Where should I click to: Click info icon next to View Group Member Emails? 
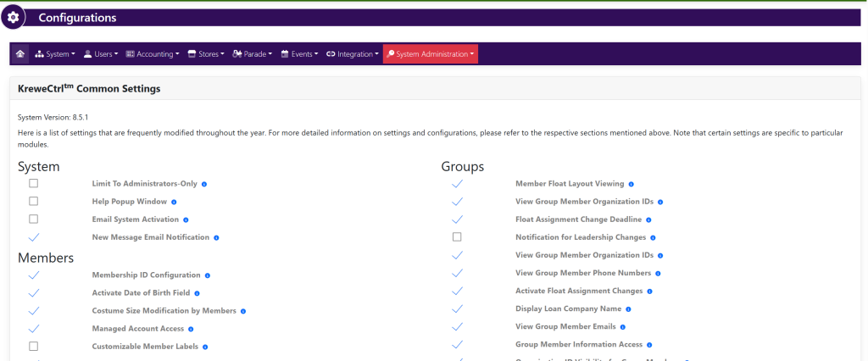tap(623, 327)
